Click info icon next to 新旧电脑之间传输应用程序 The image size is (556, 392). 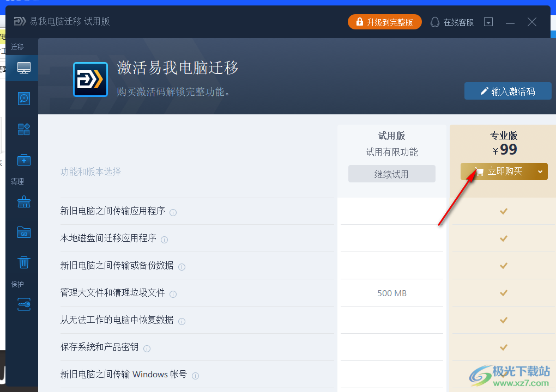(x=173, y=212)
